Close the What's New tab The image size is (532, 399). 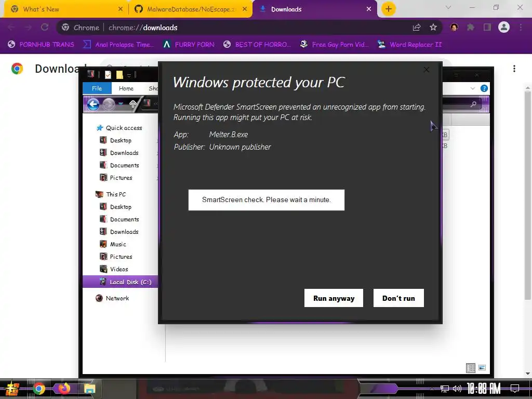click(121, 9)
